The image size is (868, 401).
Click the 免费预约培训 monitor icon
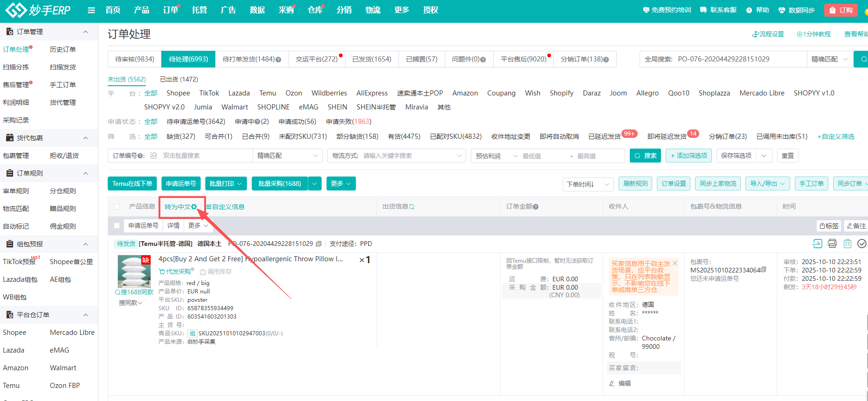646,10
